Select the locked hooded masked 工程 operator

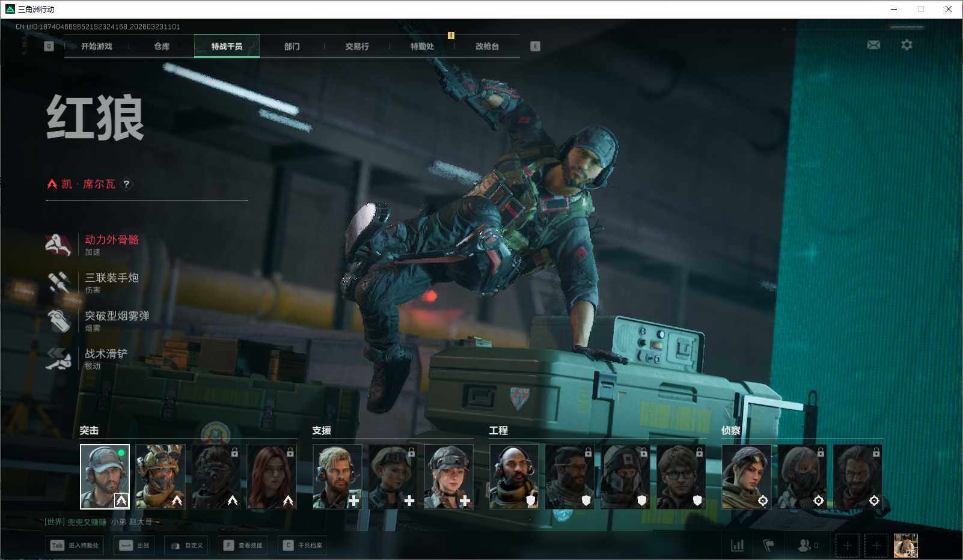coord(625,476)
